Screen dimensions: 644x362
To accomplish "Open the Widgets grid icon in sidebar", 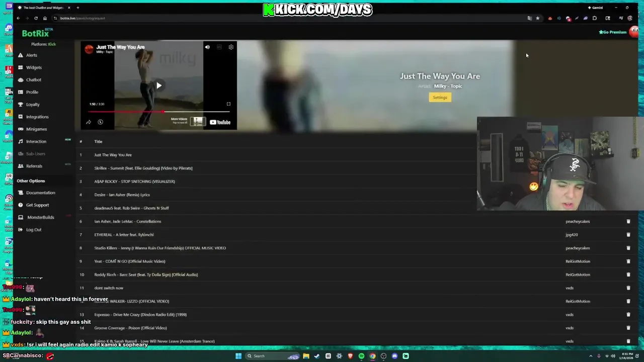I will coord(21,67).
